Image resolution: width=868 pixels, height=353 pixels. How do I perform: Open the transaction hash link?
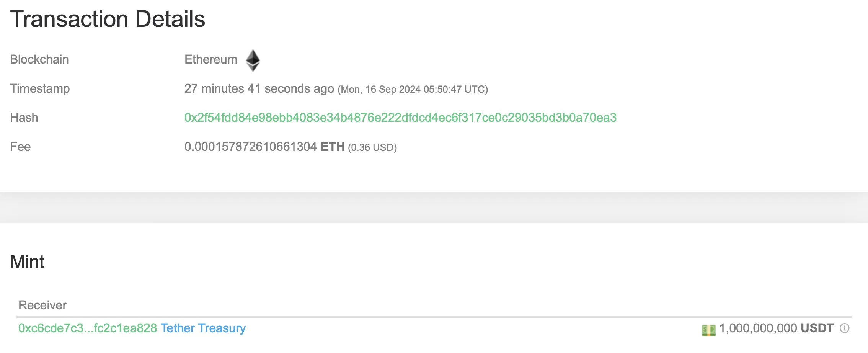tap(400, 118)
